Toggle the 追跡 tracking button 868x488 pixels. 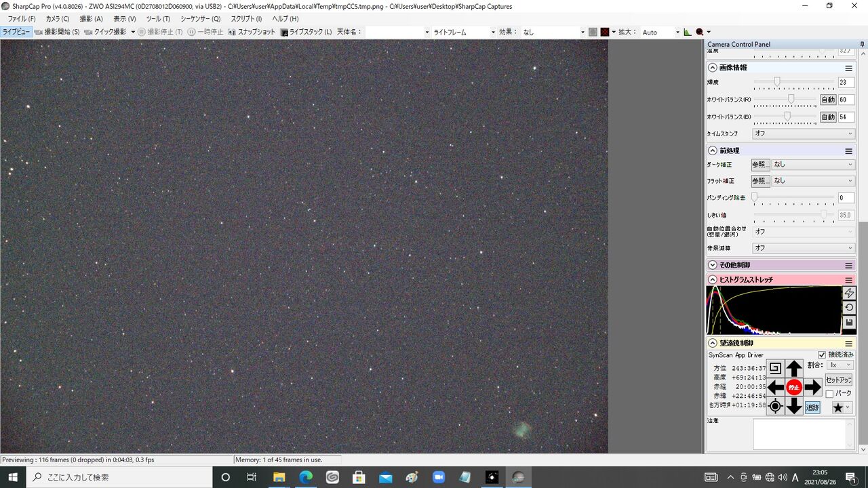pos(812,407)
